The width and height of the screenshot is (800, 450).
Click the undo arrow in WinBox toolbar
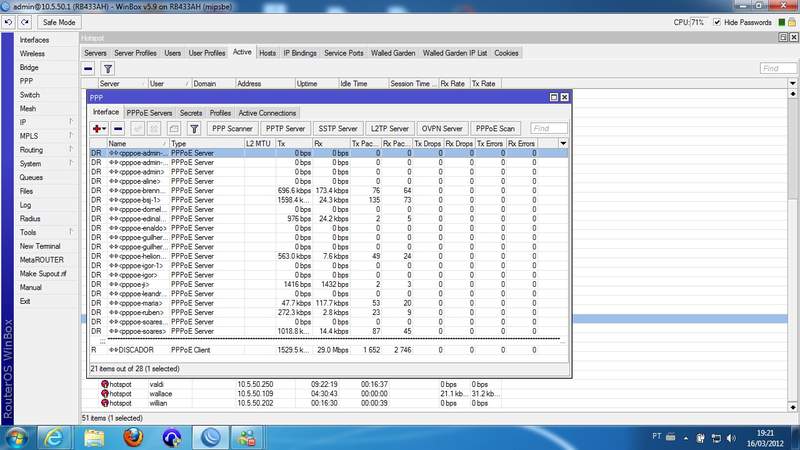click(9, 21)
